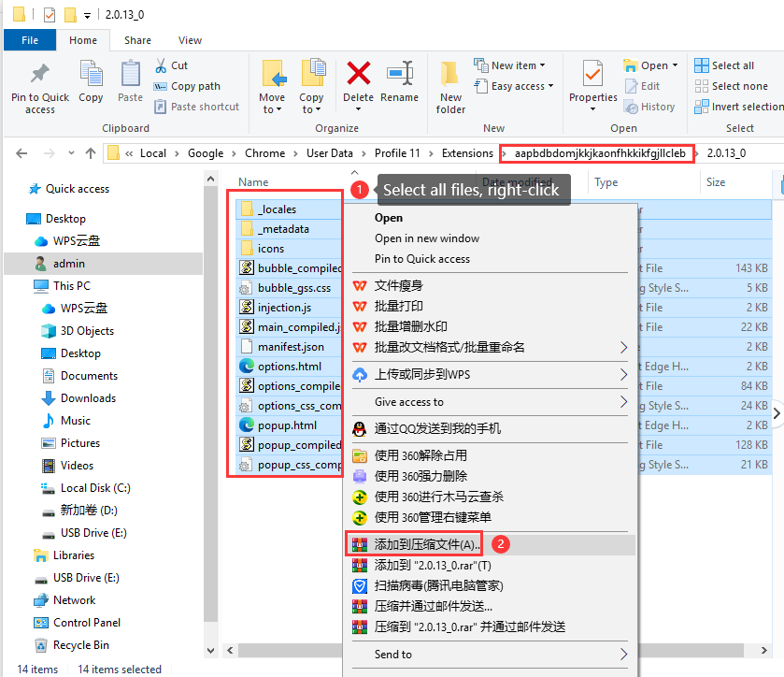Click the Up folder arrow
The image size is (784, 677).
pos(91,153)
